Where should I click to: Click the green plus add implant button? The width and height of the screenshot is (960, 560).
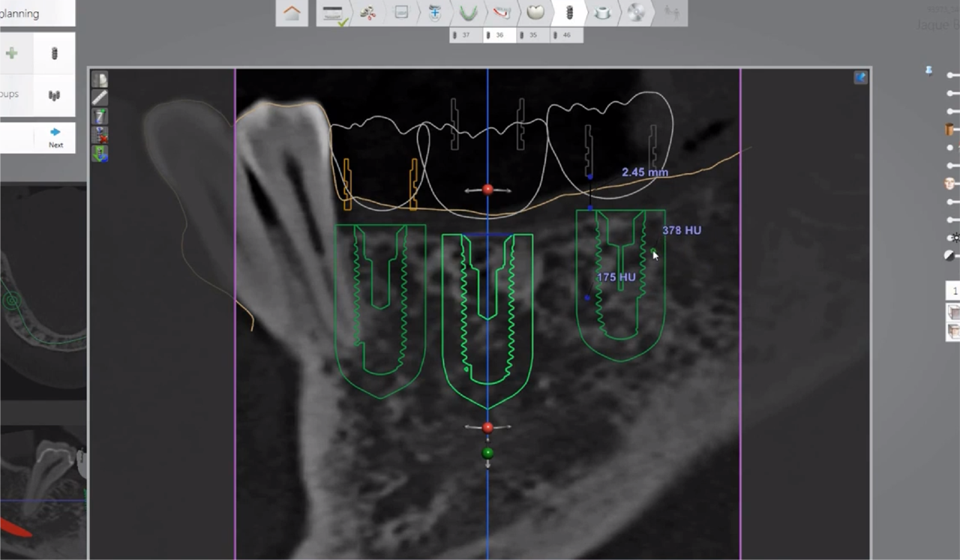12,53
